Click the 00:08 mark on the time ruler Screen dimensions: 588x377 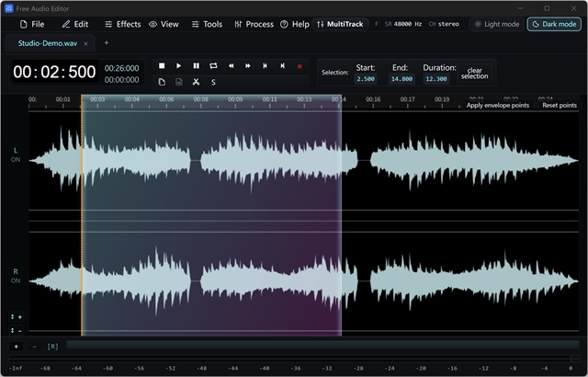tap(201, 99)
